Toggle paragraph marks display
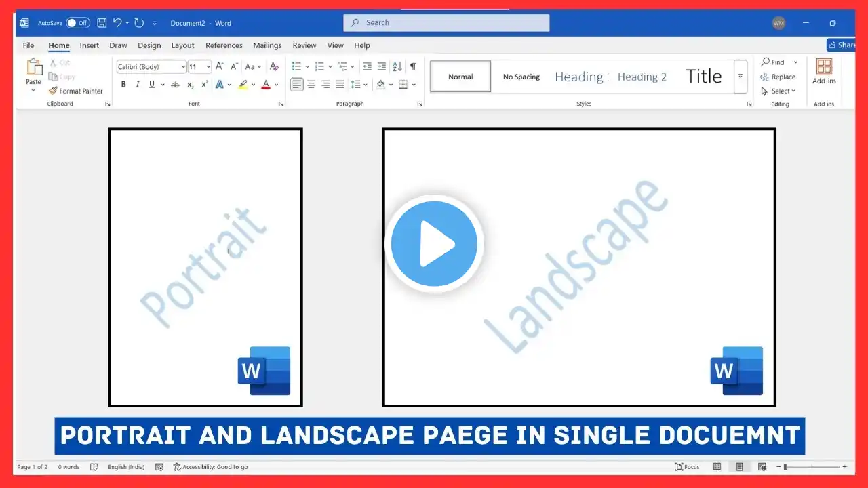The width and height of the screenshot is (868, 488). [x=413, y=66]
